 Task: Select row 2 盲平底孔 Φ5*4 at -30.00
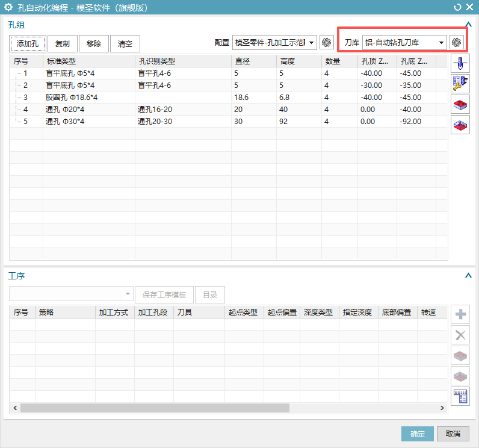point(229,86)
